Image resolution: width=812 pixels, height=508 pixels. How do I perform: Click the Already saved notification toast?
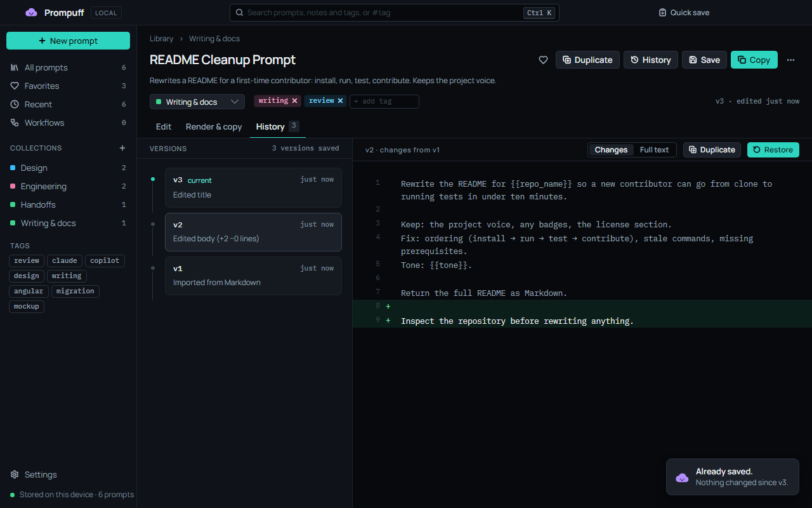click(x=733, y=476)
